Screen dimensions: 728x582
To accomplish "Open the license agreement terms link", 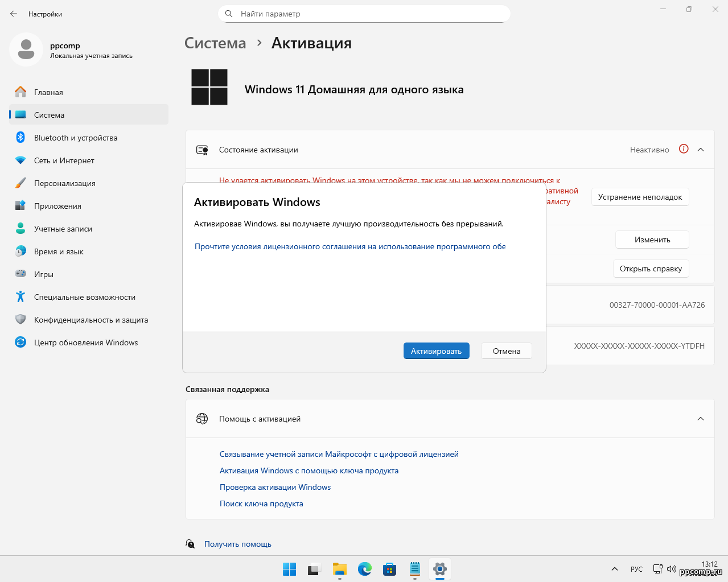I will click(x=350, y=246).
